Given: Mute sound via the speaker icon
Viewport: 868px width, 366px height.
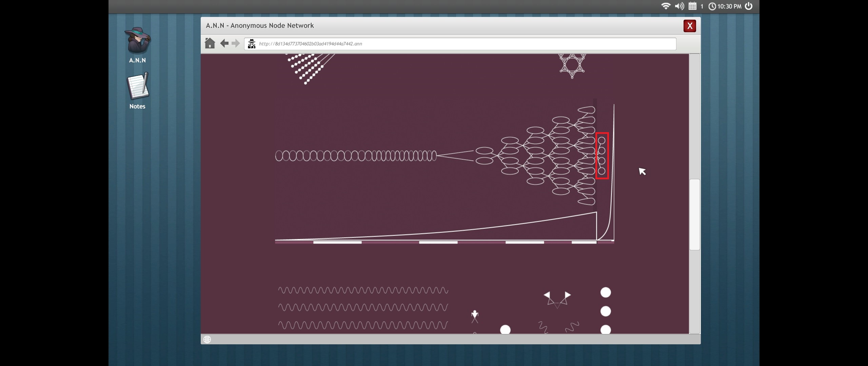Looking at the screenshot, I should coord(679,6).
